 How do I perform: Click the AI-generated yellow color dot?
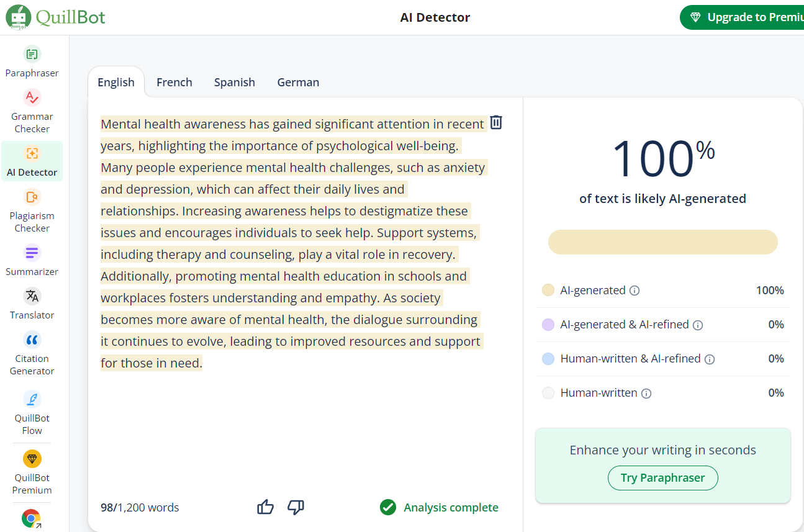point(548,291)
